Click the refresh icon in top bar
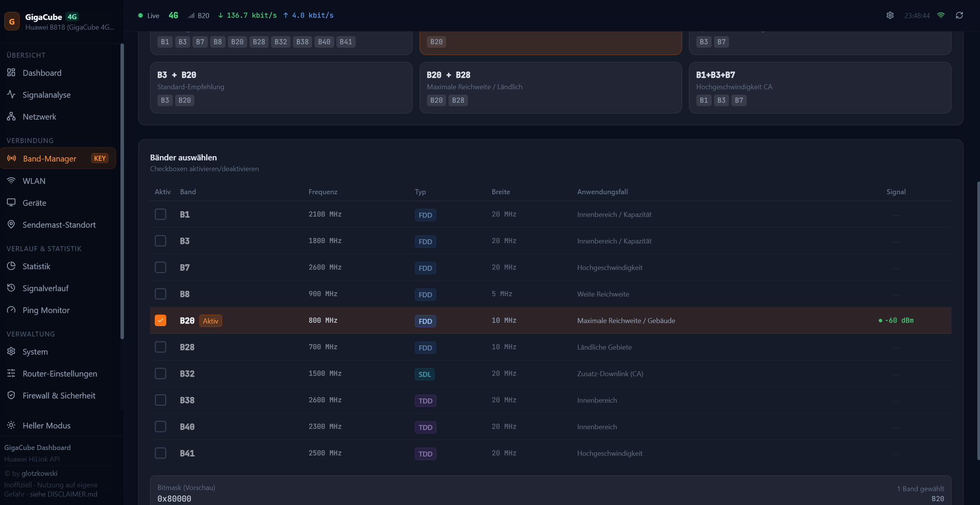980x505 pixels. point(959,15)
